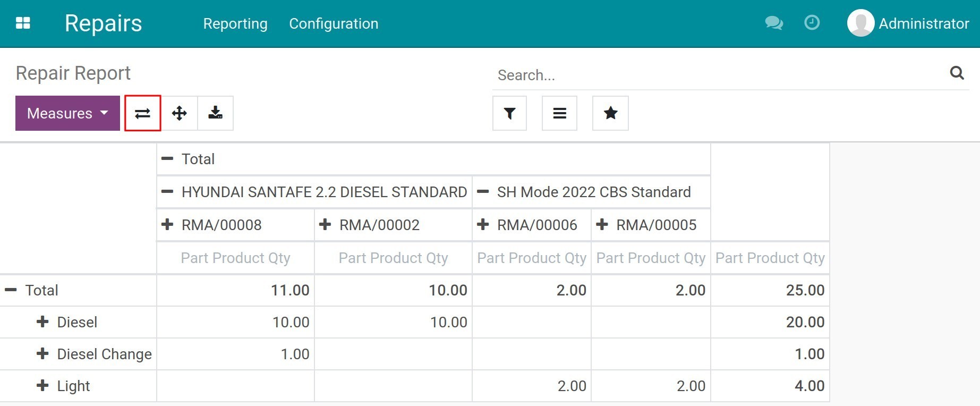Sort by Part Product Qty under RMA/00005
Screen dimensions: 980x406
pos(651,258)
